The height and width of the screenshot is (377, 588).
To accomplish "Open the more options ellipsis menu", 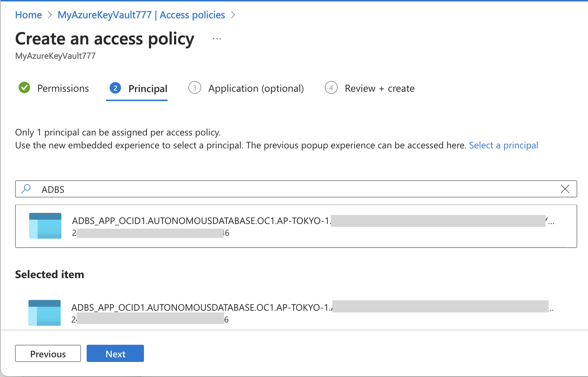I will 217,39.
